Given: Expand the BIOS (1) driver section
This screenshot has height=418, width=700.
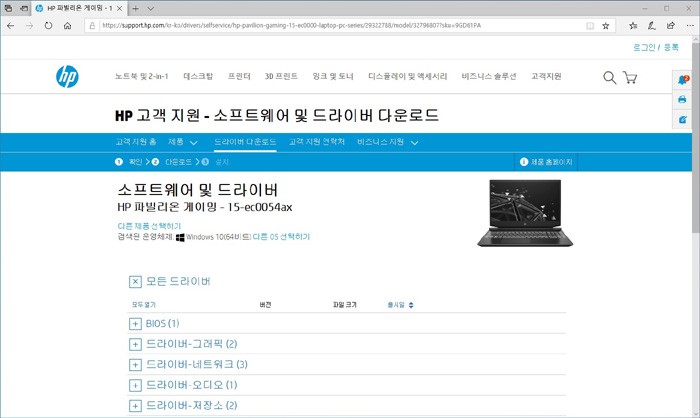Looking at the screenshot, I should [x=135, y=324].
